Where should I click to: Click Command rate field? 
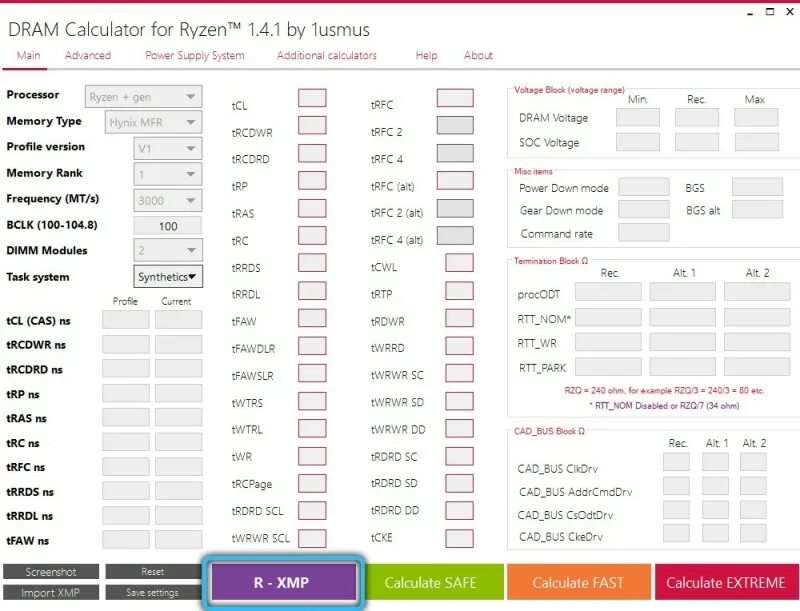point(644,232)
